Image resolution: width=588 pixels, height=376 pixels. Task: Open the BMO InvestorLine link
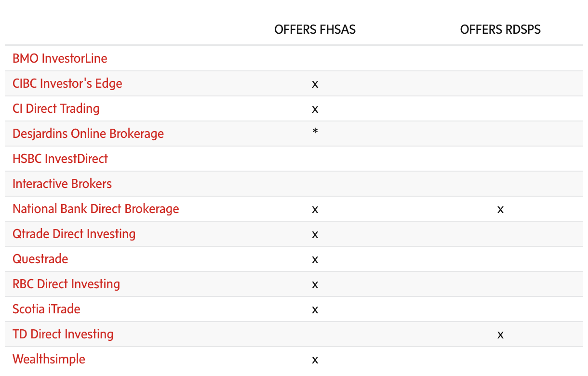coord(60,58)
